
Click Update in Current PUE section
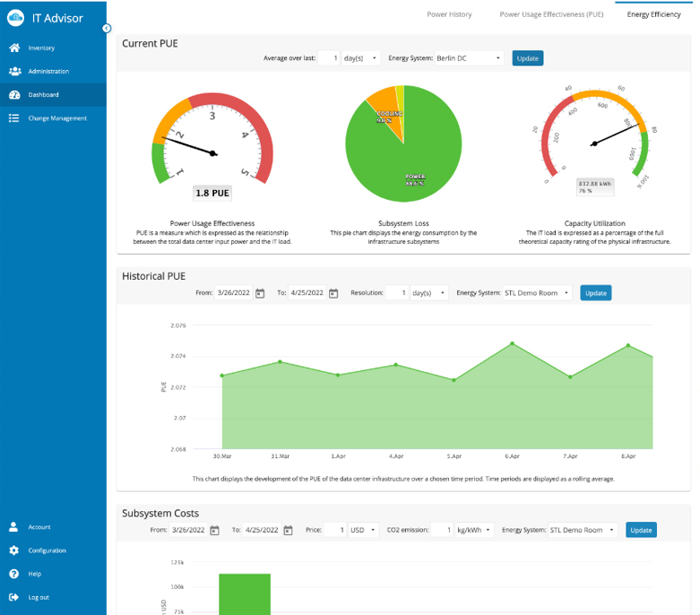[x=528, y=58]
